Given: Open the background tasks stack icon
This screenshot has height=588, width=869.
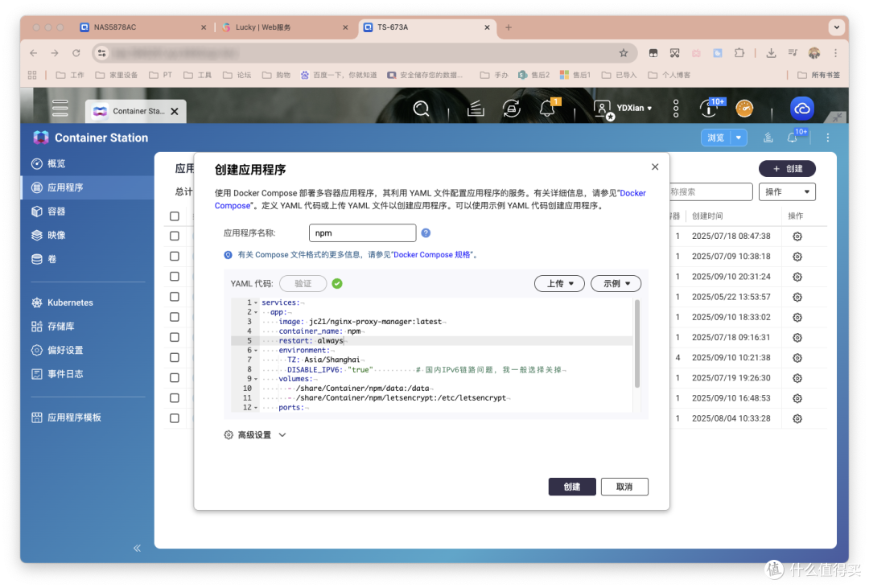Looking at the screenshot, I should tap(476, 109).
